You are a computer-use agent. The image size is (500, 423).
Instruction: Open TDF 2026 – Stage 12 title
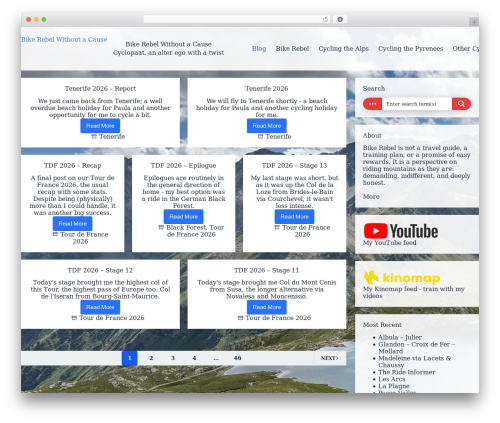pos(100,270)
